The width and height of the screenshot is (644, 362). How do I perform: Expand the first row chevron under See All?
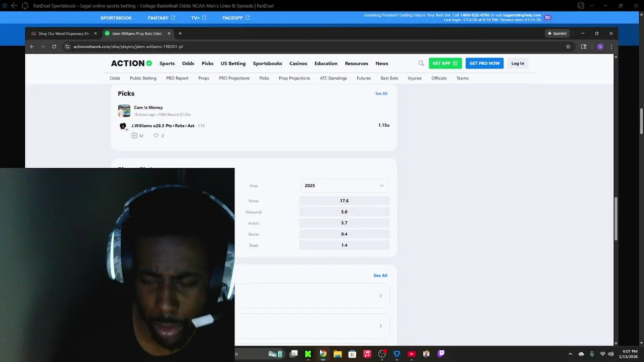click(380, 296)
